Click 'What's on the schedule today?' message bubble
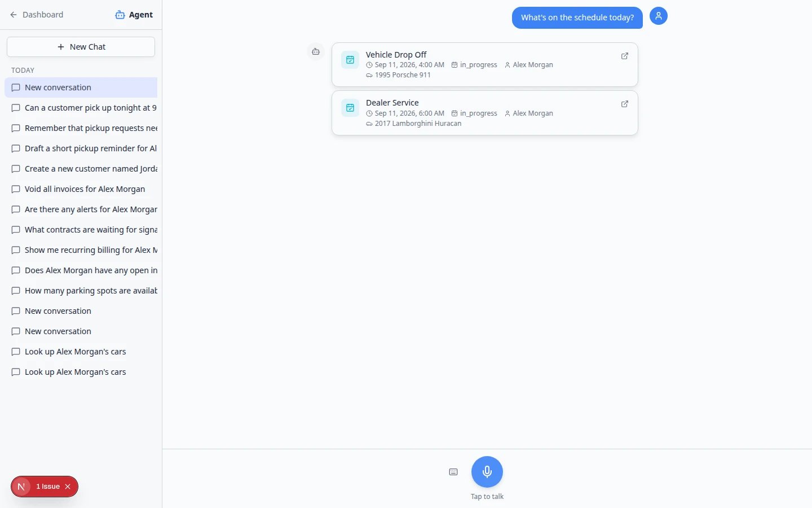812x508 pixels. click(577, 17)
